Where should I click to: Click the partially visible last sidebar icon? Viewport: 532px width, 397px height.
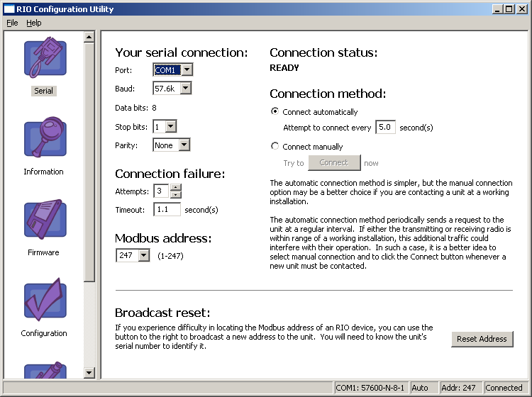(x=45, y=370)
